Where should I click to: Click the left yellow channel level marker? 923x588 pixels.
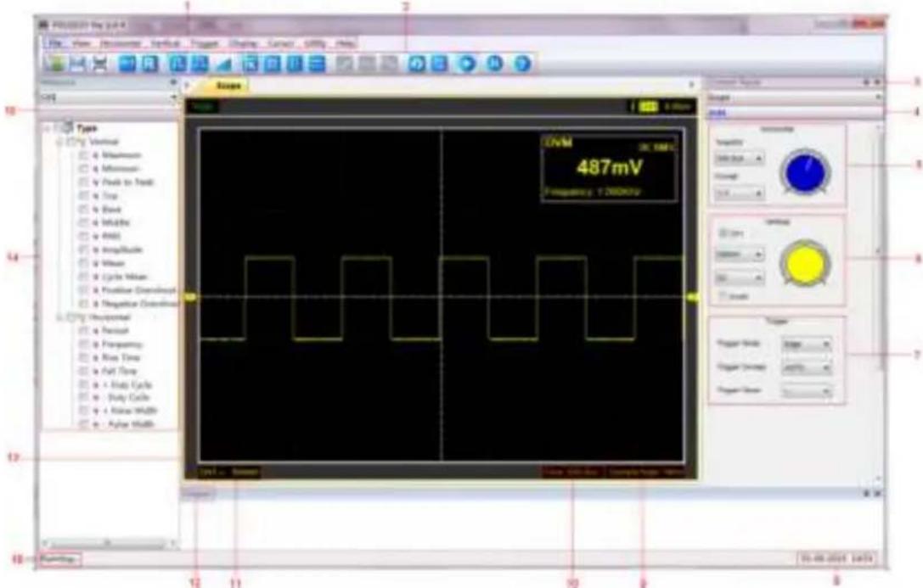point(191,299)
